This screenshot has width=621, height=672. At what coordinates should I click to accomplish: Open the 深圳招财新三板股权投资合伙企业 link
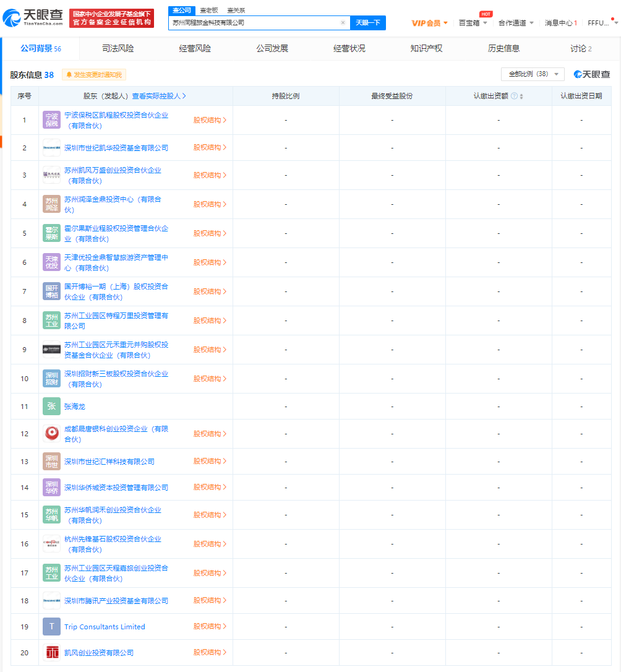coord(116,379)
